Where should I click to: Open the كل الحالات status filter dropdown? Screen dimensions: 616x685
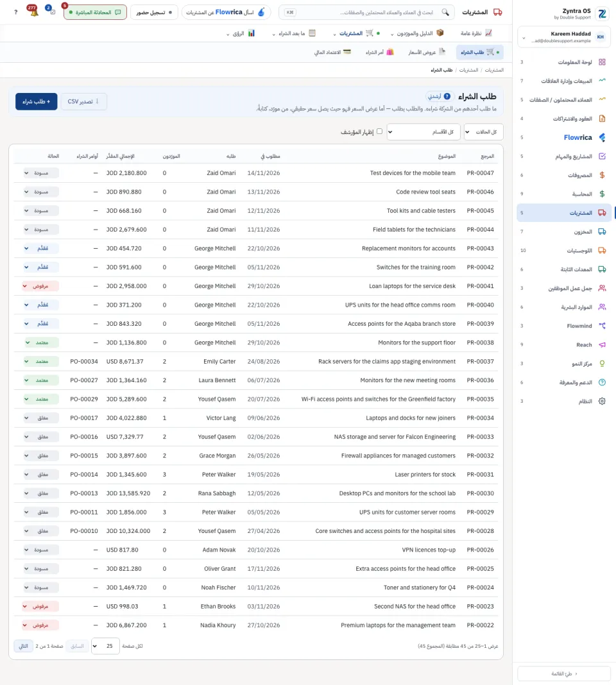coord(483,132)
